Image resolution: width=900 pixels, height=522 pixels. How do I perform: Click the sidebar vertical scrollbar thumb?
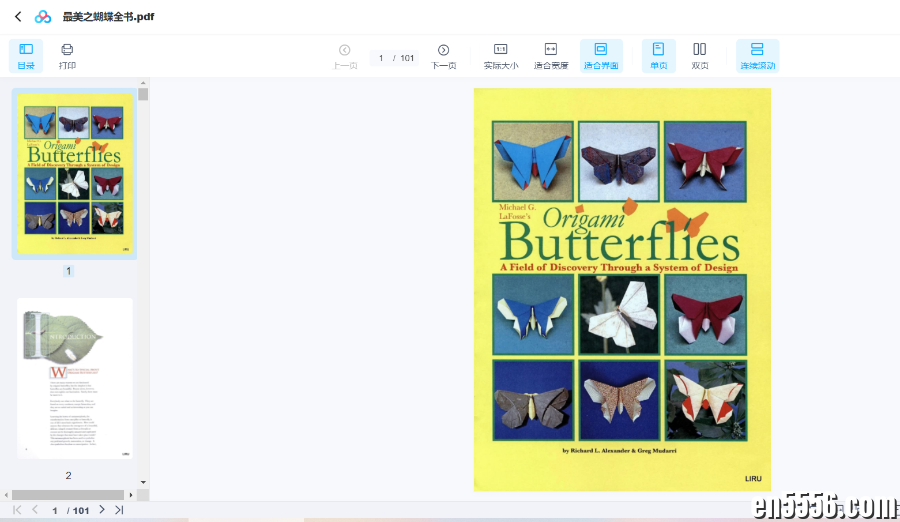point(143,94)
